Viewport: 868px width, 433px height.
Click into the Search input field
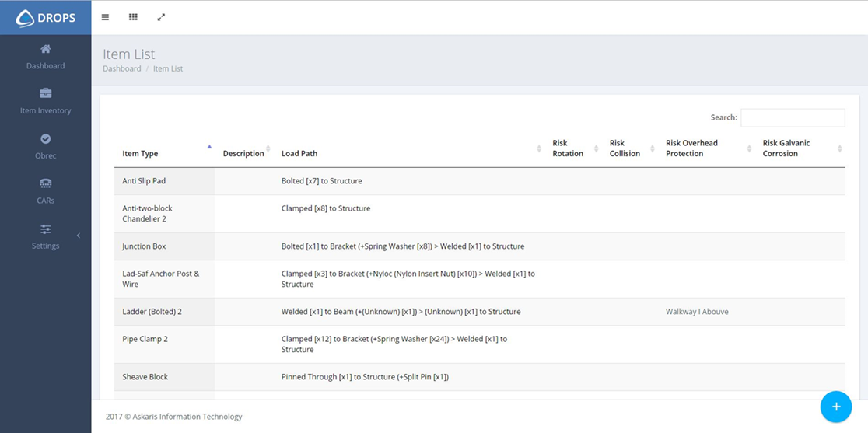coord(792,117)
